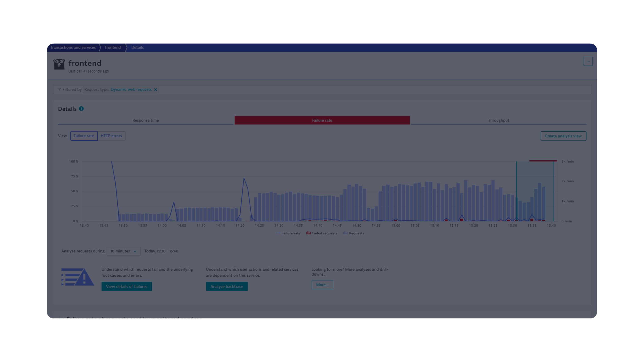
Task: Open the Throughput tab
Action: click(498, 120)
